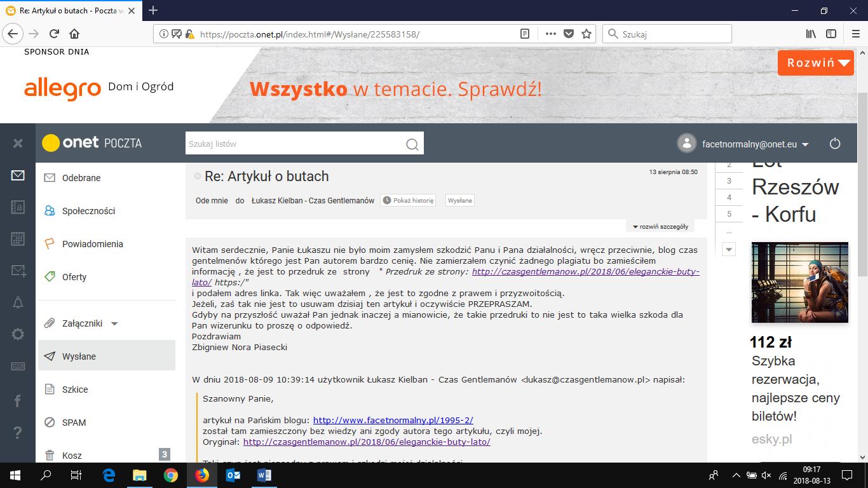Click the logout power icon
The width and height of the screenshot is (868, 488).
point(835,144)
